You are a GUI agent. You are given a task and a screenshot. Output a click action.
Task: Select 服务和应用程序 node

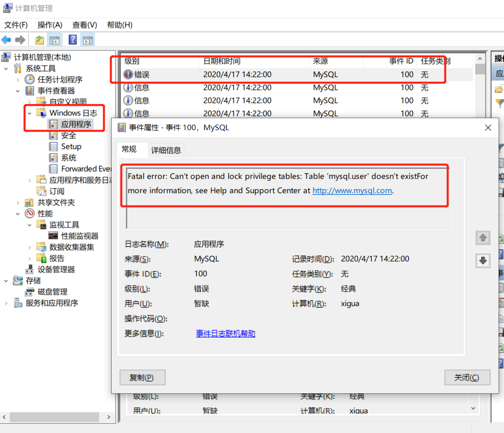tap(52, 303)
